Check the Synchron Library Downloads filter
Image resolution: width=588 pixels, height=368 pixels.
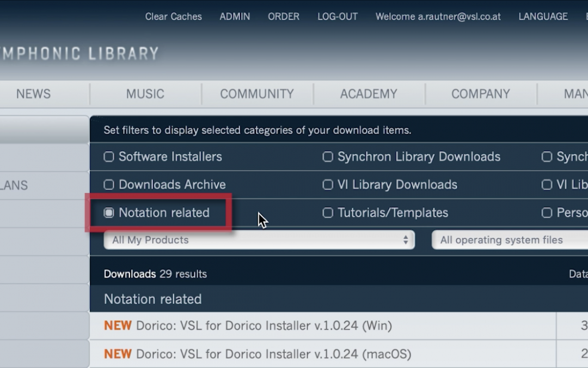pyautogui.click(x=328, y=156)
